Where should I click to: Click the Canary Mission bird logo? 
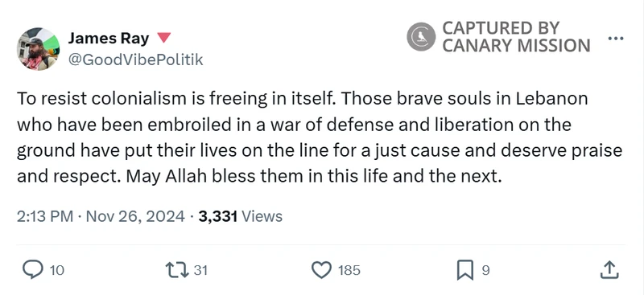421,37
